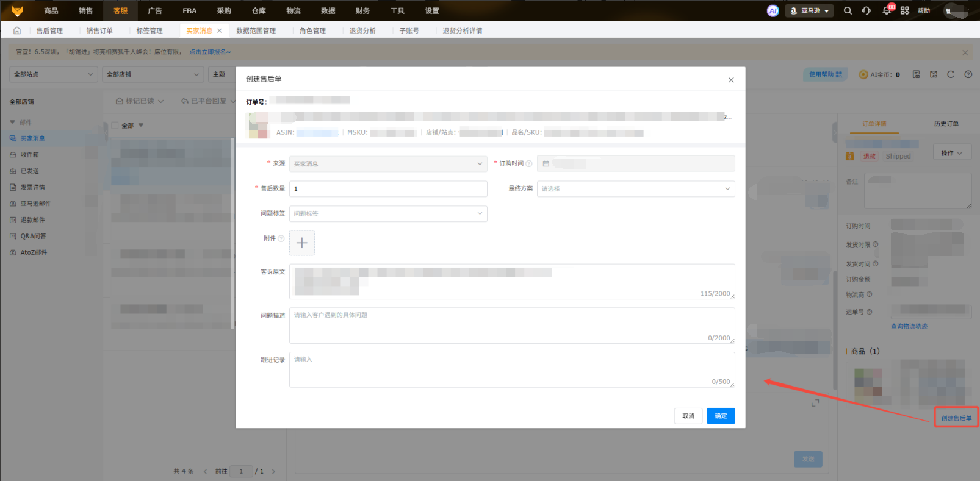Image resolution: width=980 pixels, height=481 pixels.
Task: Open the question mark help icon
Action: (x=968, y=74)
